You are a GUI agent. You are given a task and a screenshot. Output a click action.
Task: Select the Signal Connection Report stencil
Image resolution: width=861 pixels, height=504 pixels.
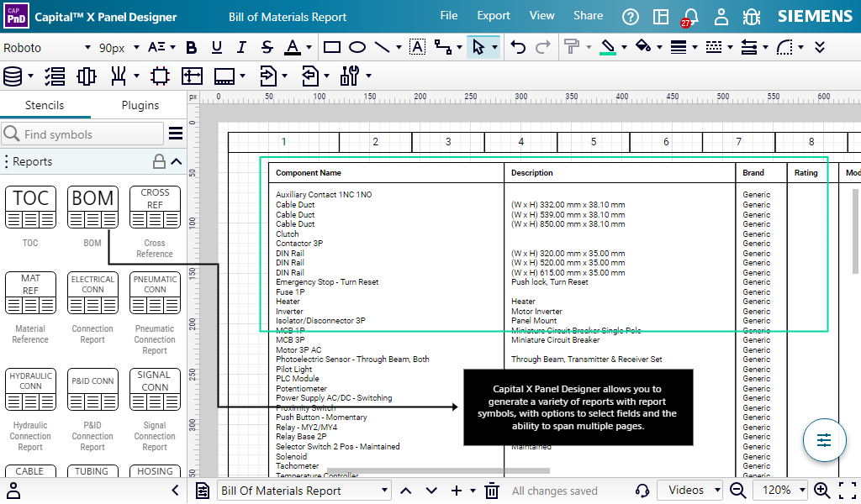point(155,390)
